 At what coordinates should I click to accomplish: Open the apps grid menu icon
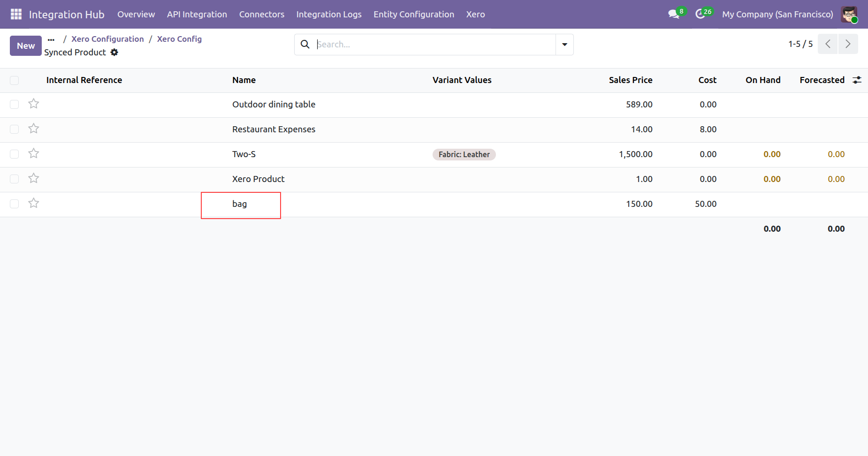(16, 14)
